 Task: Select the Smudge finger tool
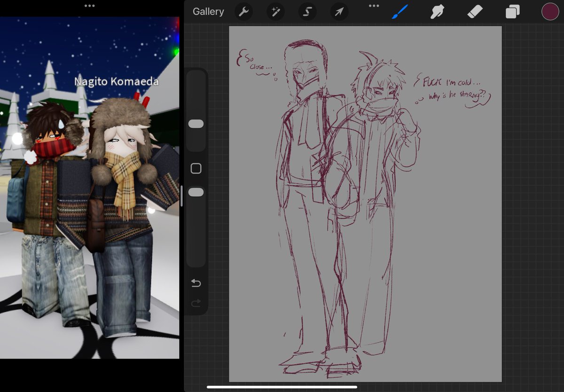click(438, 12)
